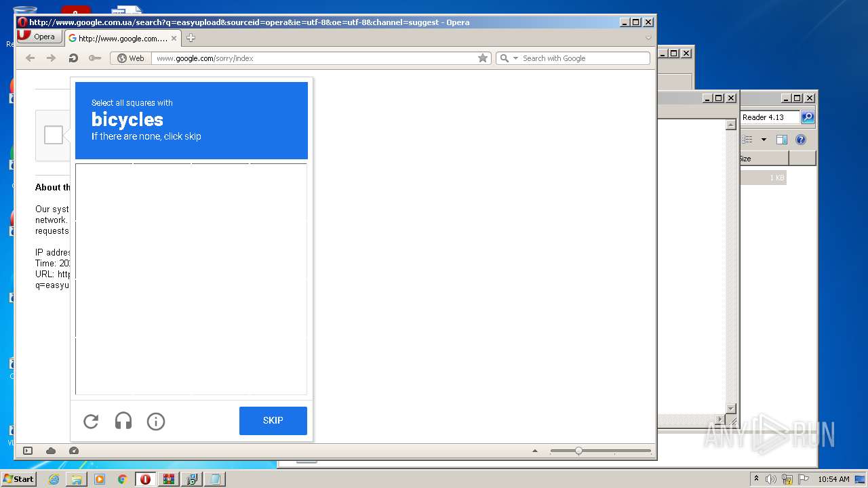Click the search button in Reader window
This screenshot has height=488, width=868.
coord(807,117)
